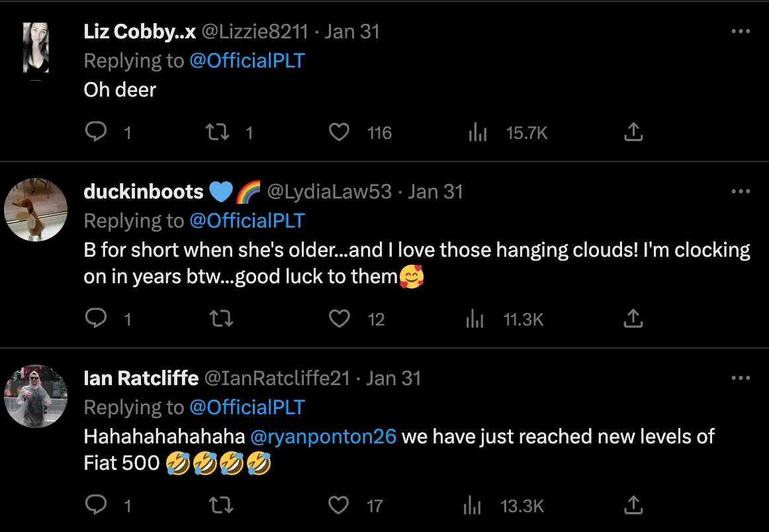View analytics on Liz Cobby's tweet
Image resolution: width=769 pixels, height=532 pixels.
click(x=477, y=132)
